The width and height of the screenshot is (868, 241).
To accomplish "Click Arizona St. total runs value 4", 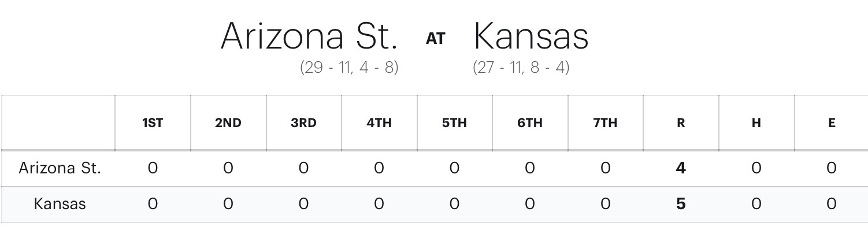I will [681, 168].
